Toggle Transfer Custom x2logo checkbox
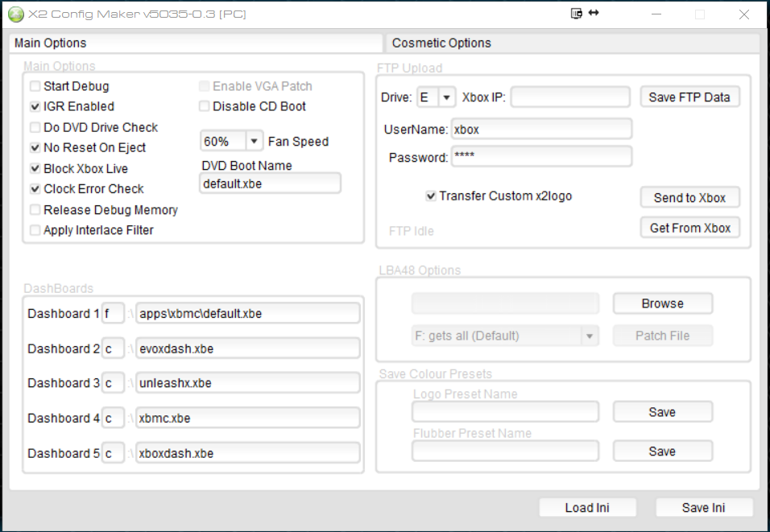 [431, 196]
